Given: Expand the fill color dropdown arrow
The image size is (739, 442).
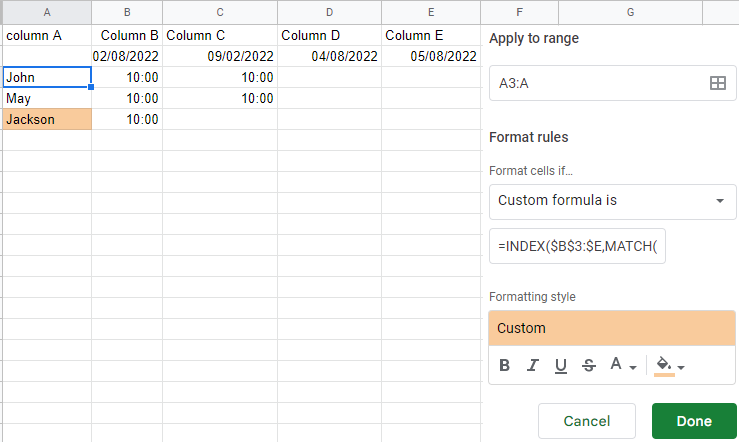Looking at the screenshot, I should tap(681, 367).
